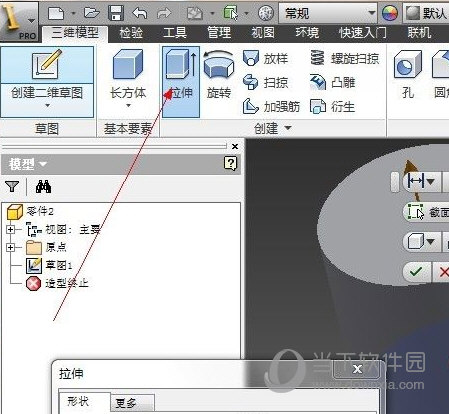Image resolution: width=449 pixels, height=414 pixels.
Task: Open dropdown arrow under 创建二维草图
Action: point(47,106)
